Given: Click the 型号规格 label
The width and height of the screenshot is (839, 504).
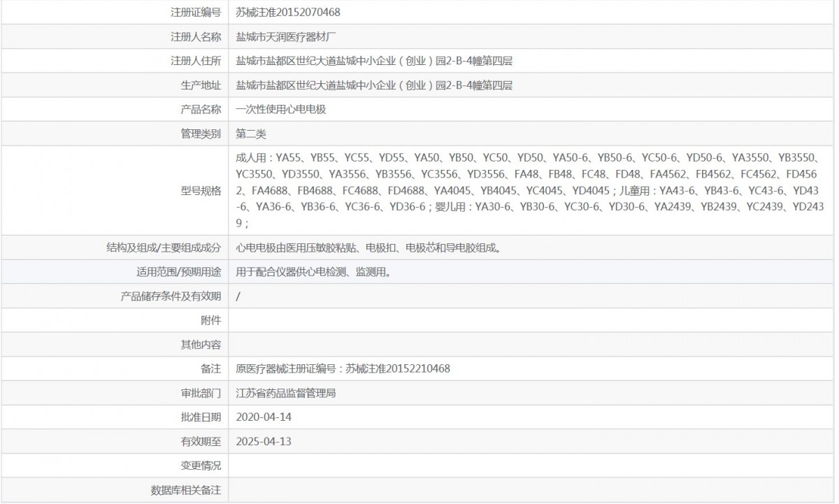Looking at the screenshot, I should tap(201, 191).
